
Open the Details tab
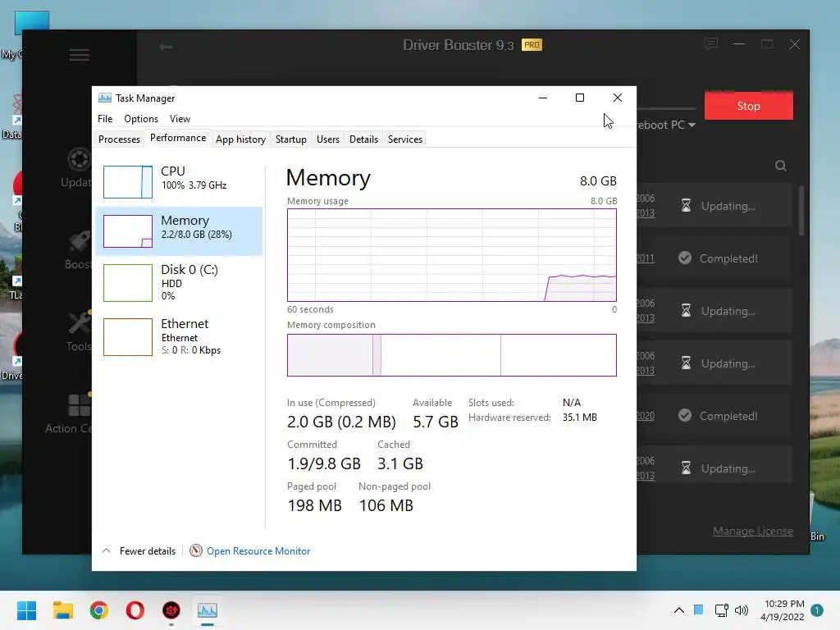pyautogui.click(x=363, y=139)
